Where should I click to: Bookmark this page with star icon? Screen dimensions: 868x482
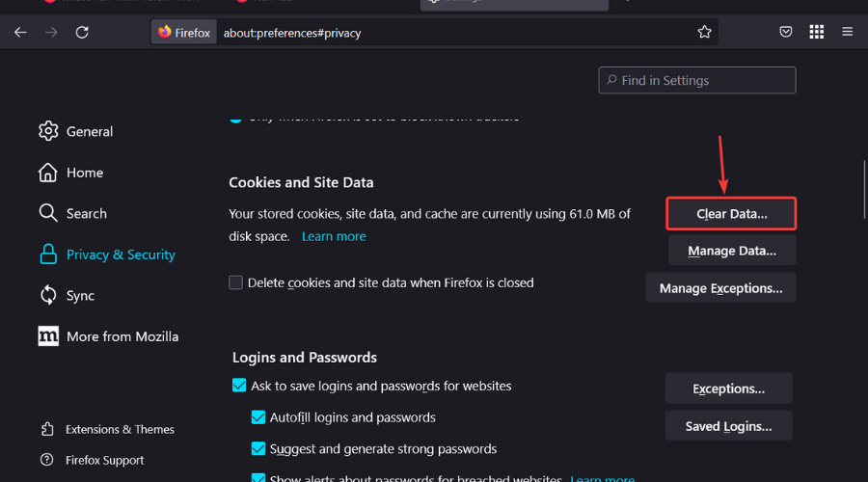[705, 32]
